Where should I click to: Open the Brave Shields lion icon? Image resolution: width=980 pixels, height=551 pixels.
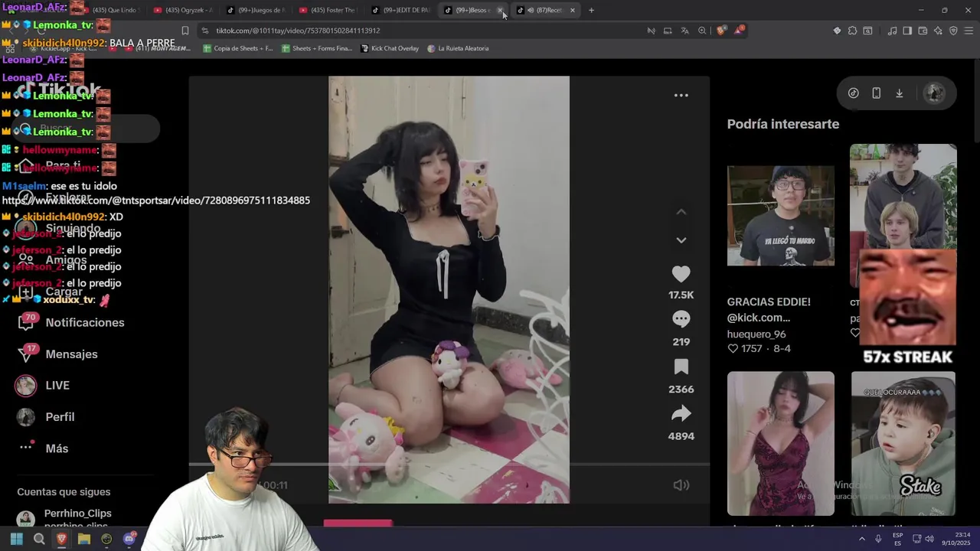pyautogui.click(x=721, y=31)
